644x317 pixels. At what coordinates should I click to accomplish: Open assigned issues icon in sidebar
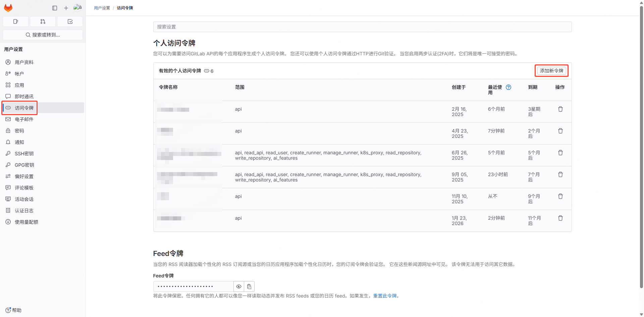[x=15, y=21]
